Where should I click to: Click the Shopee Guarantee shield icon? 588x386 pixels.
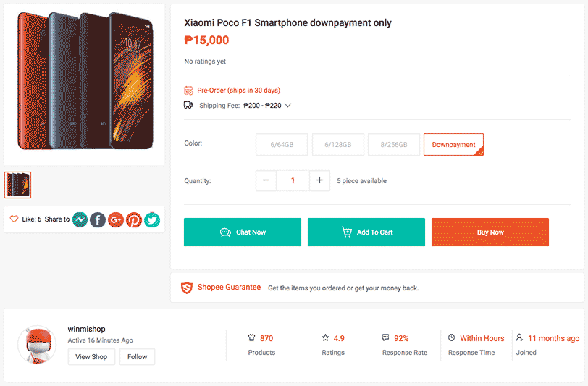tap(187, 288)
